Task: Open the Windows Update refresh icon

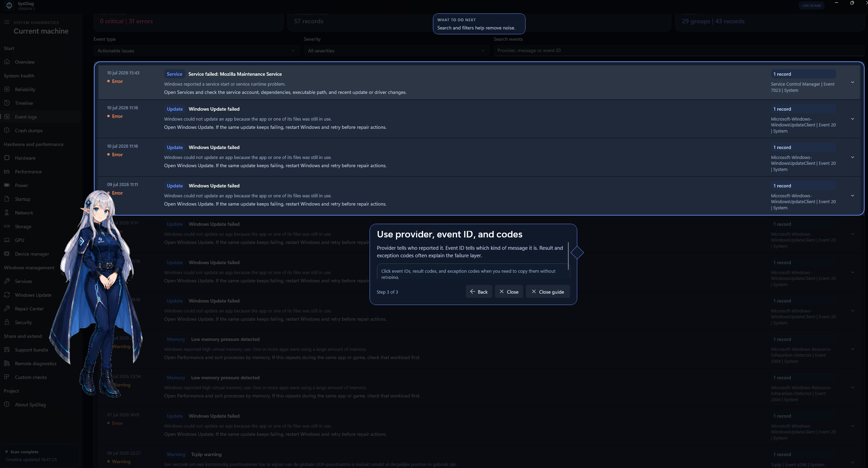Action: pyautogui.click(x=7, y=295)
